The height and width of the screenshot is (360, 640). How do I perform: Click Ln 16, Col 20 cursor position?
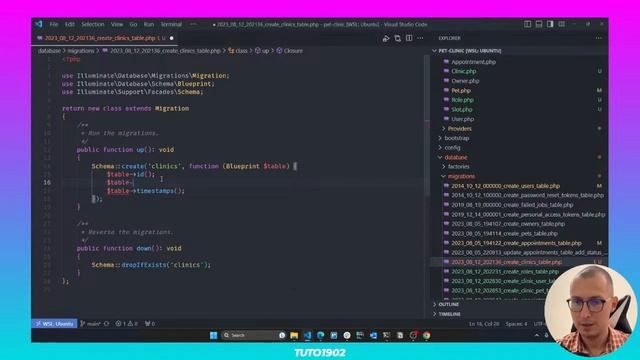484,324
